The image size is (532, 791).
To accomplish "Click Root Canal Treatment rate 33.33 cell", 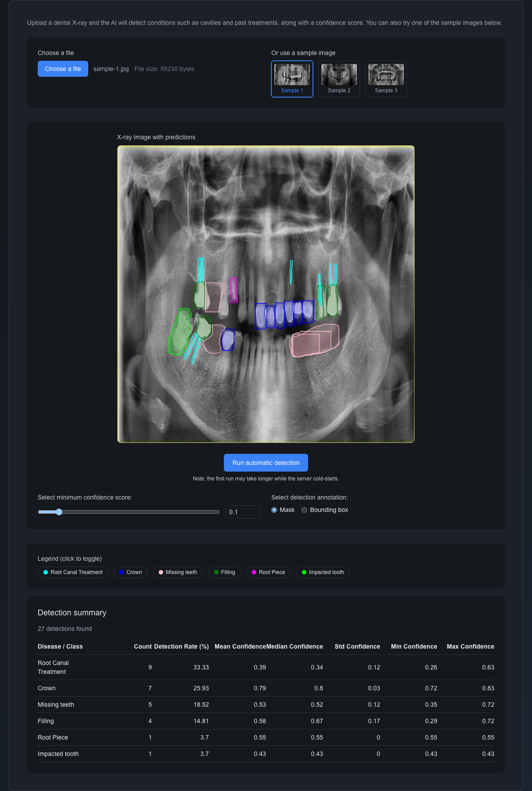I will tap(201, 667).
